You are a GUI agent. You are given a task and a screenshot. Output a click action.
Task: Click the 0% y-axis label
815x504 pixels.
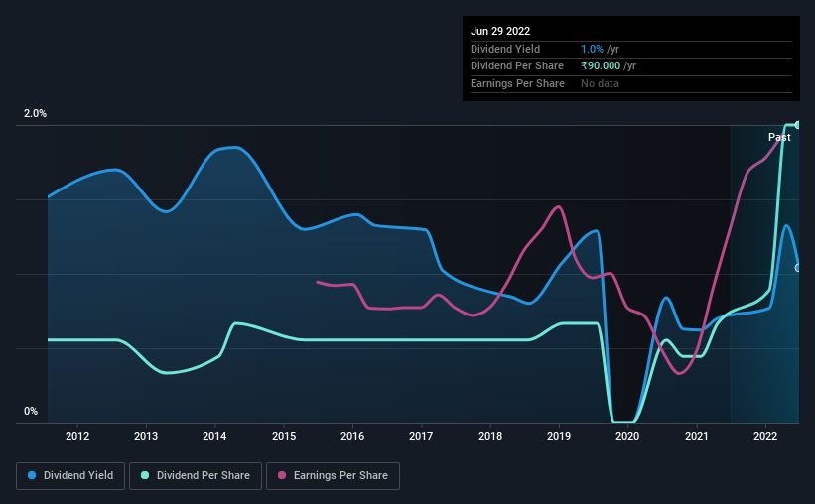click(x=31, y=411)
